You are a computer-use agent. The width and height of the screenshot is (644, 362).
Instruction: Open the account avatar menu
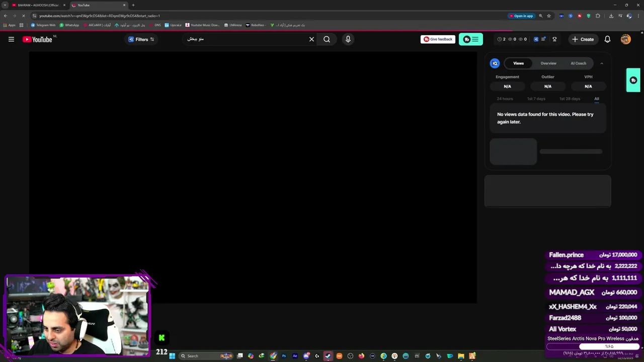[625, 39]
